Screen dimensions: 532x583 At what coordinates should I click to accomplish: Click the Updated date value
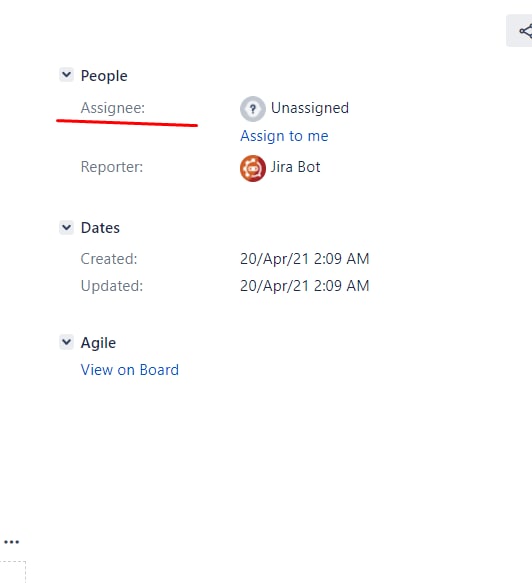point(304,286)
